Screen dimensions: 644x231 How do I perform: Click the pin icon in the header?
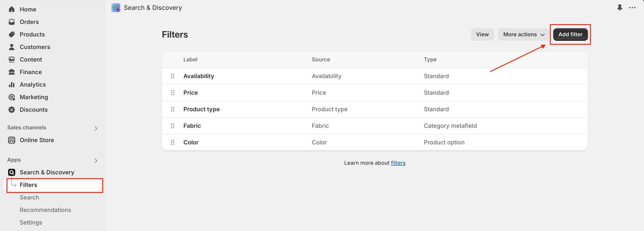pyautogui.click(x=619, y=8)
